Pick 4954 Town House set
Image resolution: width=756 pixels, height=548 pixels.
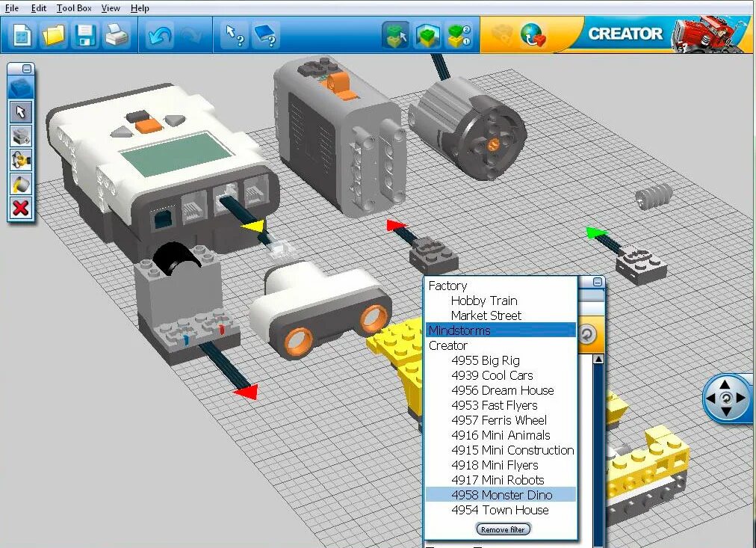point(500,510)
